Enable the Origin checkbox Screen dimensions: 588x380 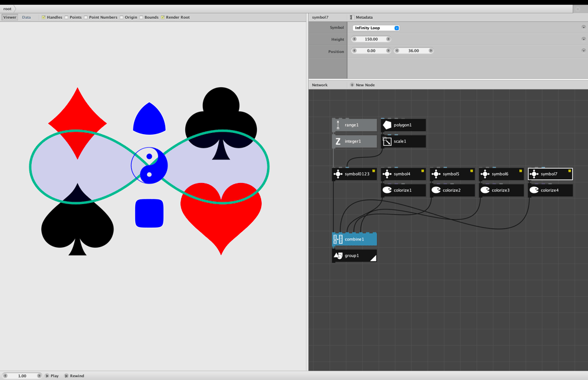(122, 17)
